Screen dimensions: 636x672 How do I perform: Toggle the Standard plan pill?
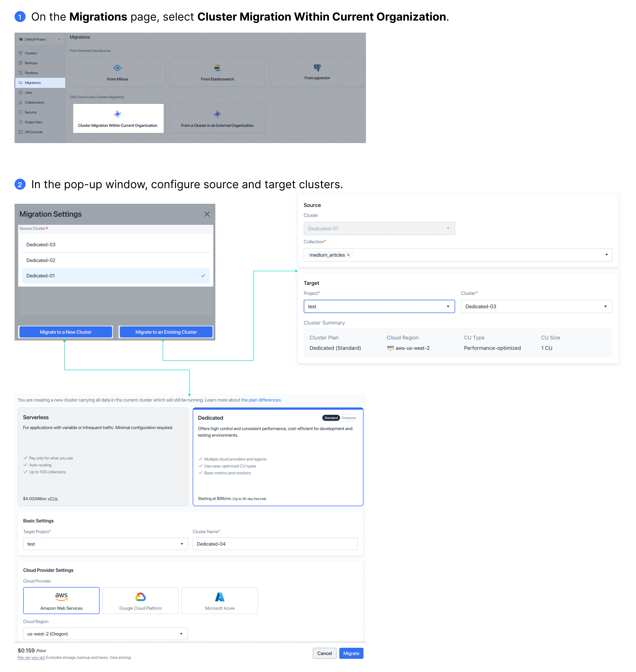331,418
